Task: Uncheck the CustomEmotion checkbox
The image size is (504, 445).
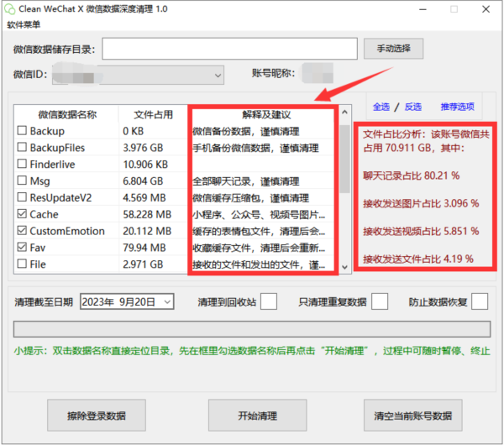Action: pyautogui.click(x=22, y=231)
